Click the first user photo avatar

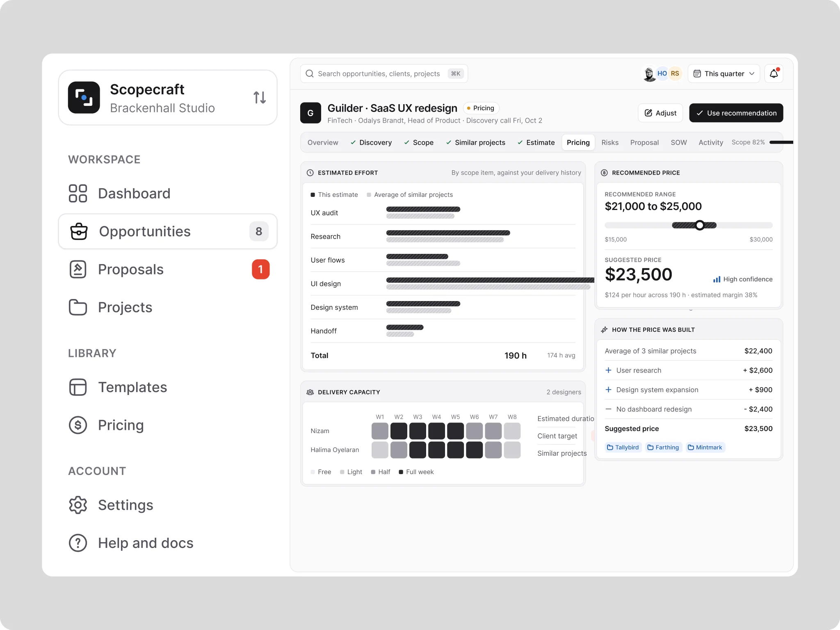point(649,74)
